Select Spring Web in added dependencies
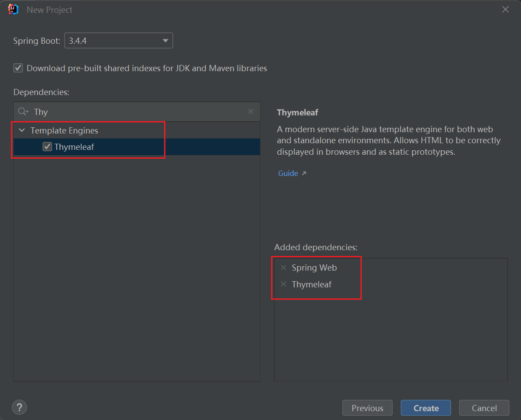 [314, 267]
